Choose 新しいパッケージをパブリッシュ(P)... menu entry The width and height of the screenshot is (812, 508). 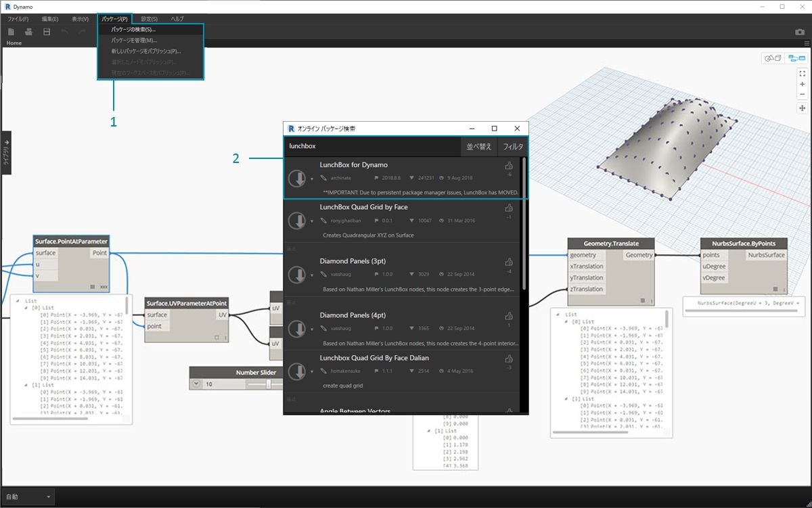coord(150,51)
